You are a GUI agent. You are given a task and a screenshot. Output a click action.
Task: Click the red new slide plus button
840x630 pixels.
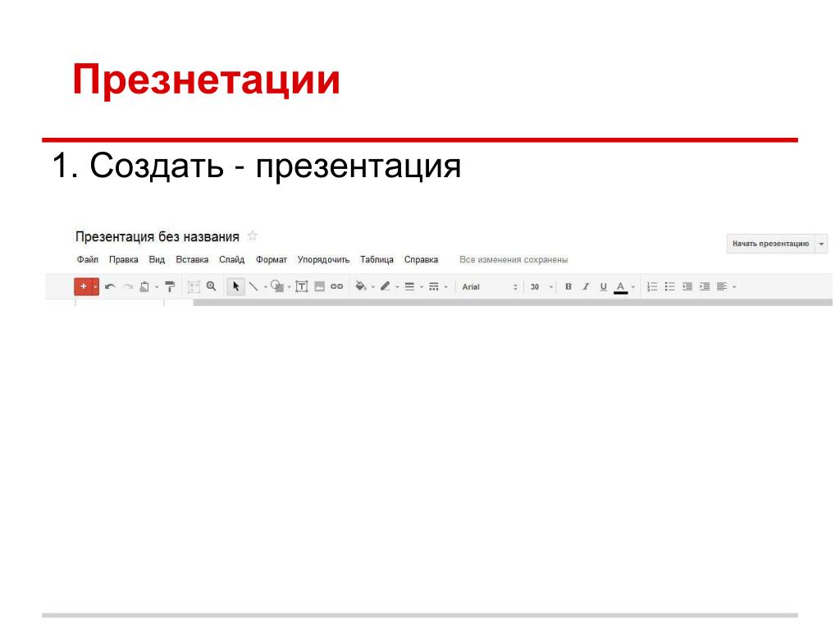coord(83,286)
